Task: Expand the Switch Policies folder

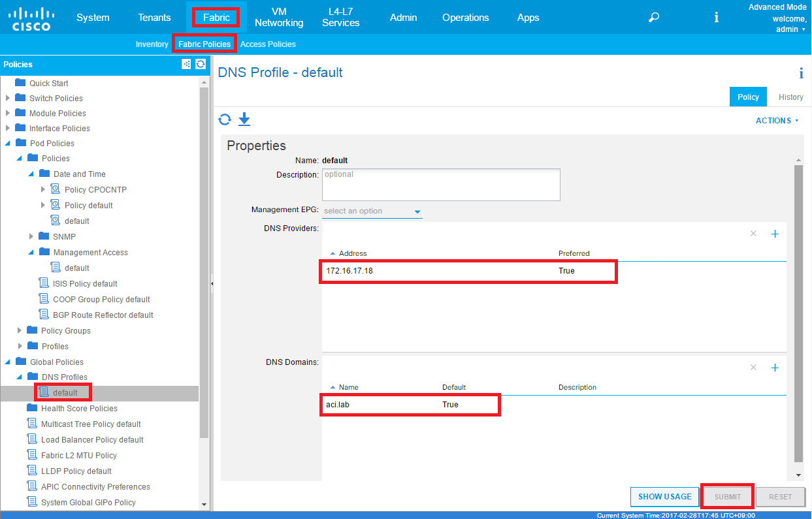Action: [8, 99]
